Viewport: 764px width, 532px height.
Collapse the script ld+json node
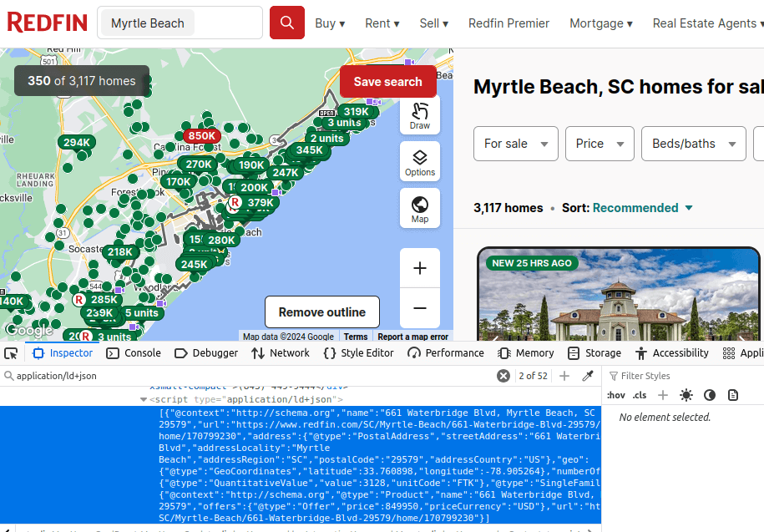144,399
